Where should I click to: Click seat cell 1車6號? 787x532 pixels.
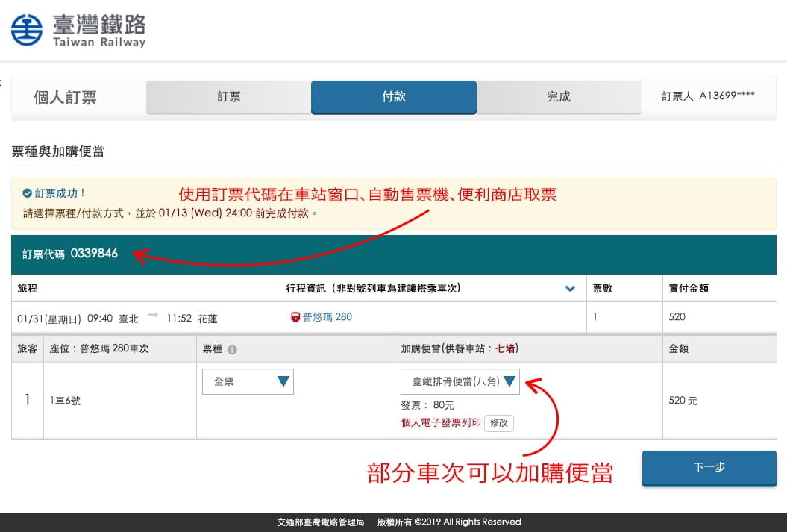pyautogui.click(x=120, y=401)
